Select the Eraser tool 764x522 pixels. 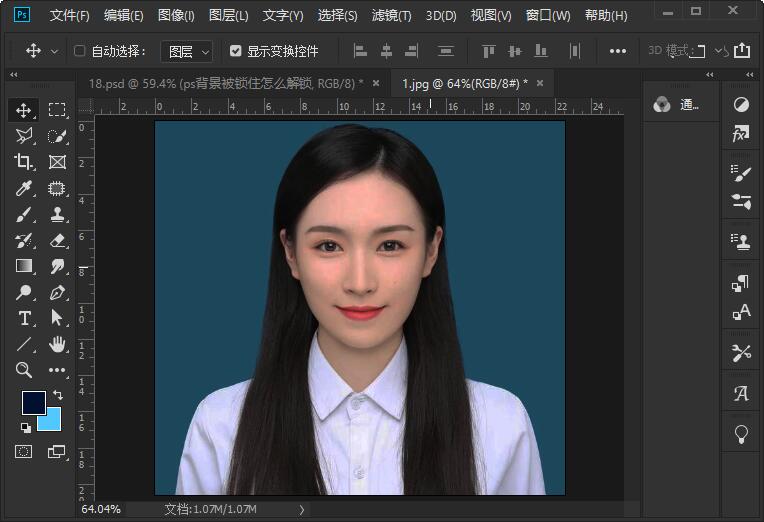tap(57, 240)
